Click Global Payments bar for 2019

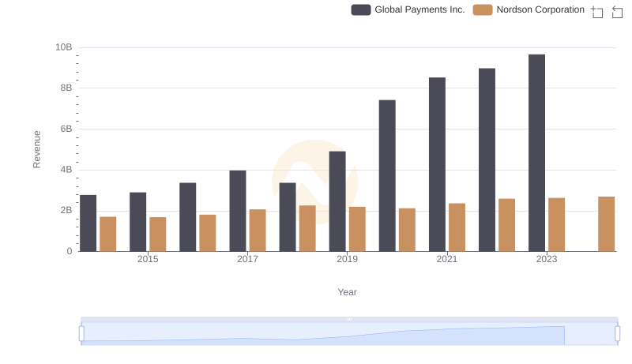point(337,201)
